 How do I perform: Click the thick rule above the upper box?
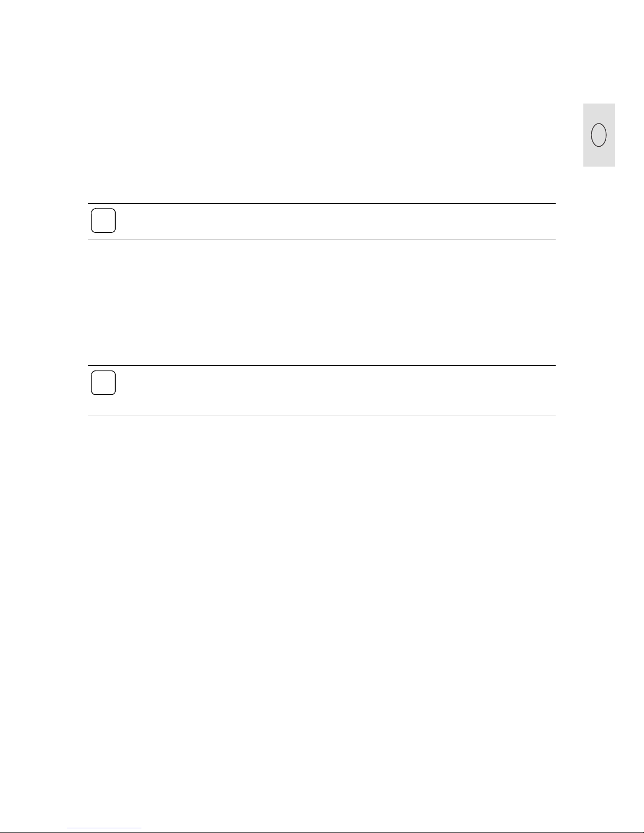(x=321, y=203)
